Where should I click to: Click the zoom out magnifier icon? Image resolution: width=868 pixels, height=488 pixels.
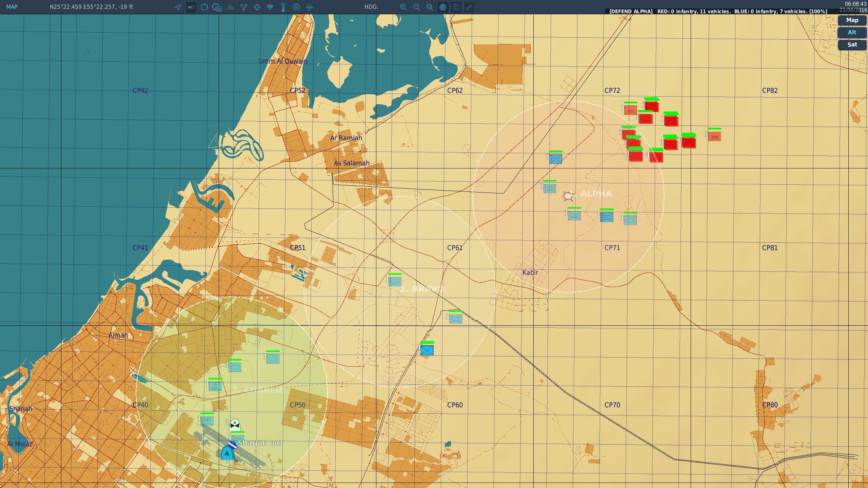416,7
